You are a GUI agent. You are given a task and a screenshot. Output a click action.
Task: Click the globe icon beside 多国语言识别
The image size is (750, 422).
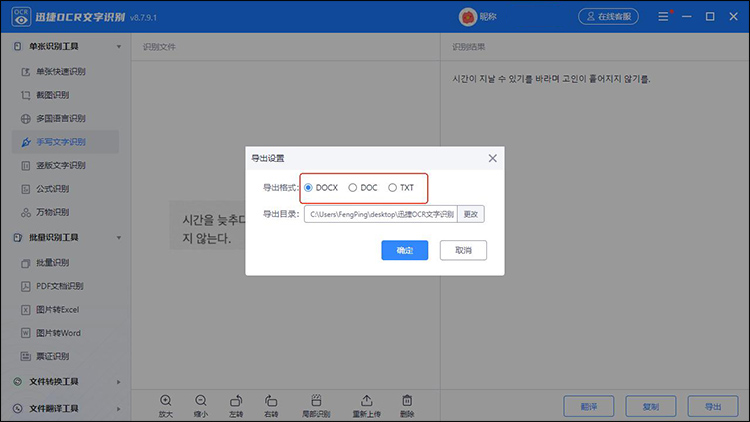(x=26, y=119)
